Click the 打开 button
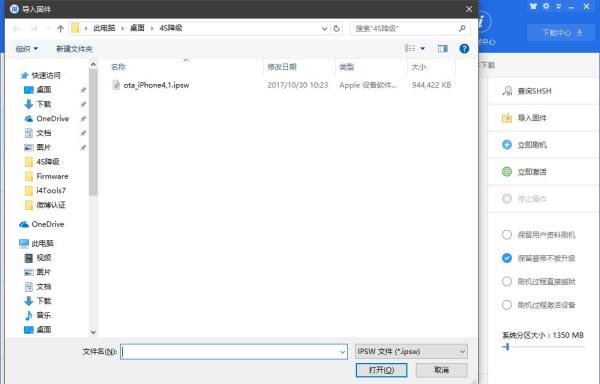 click(x=381, y=370)
